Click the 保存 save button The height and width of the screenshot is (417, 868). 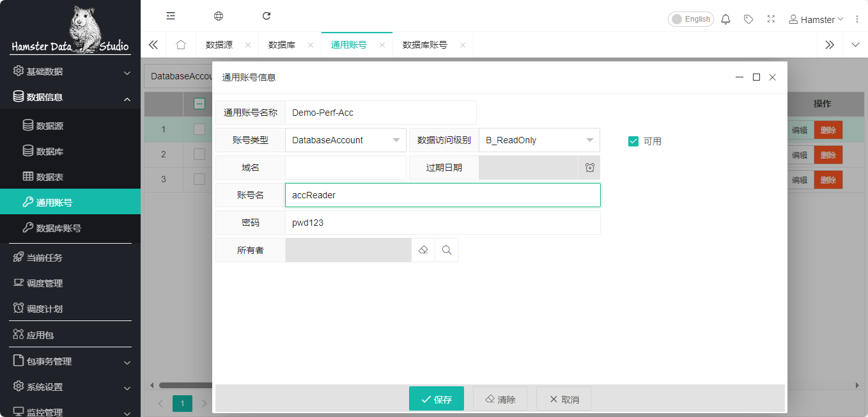437,398
